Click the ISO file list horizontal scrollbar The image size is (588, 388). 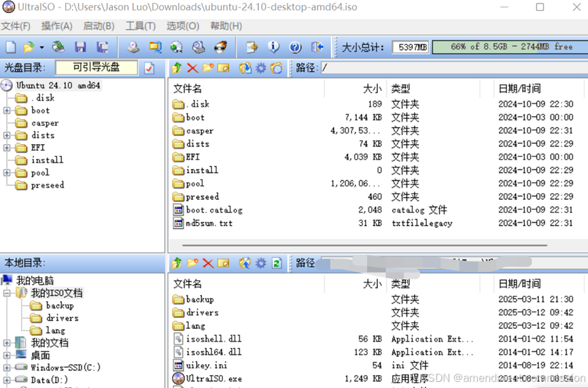coord(364,245)
